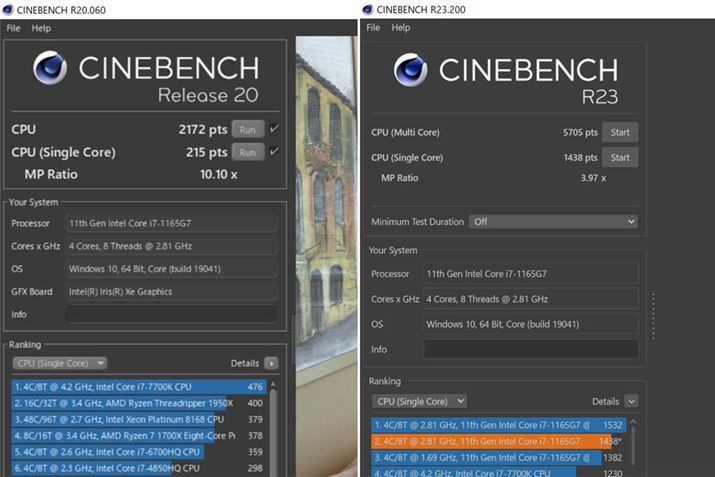The image size is (715, 477).
Task: Open the R23 ranking CPU (Single Core) dropdown
Action: (419, 401)
